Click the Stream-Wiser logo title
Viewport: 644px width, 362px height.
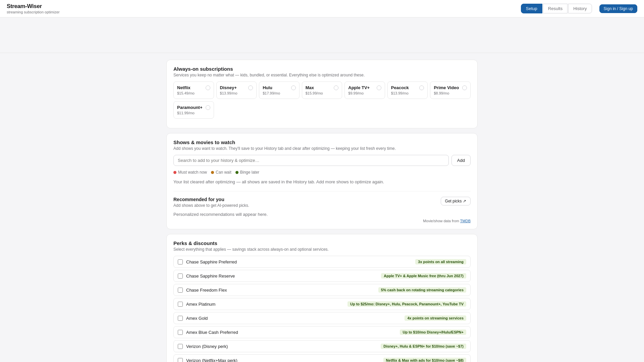click(24, 6)
